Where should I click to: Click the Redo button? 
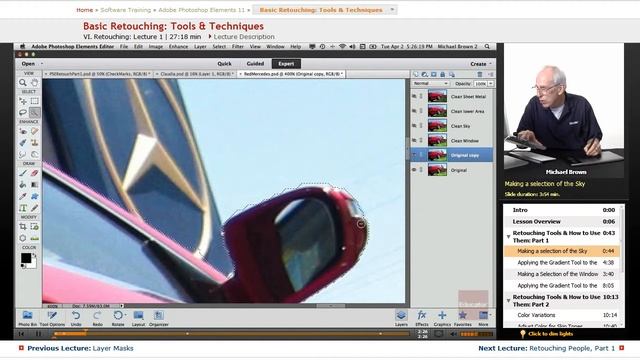click(x=97, y=318)
